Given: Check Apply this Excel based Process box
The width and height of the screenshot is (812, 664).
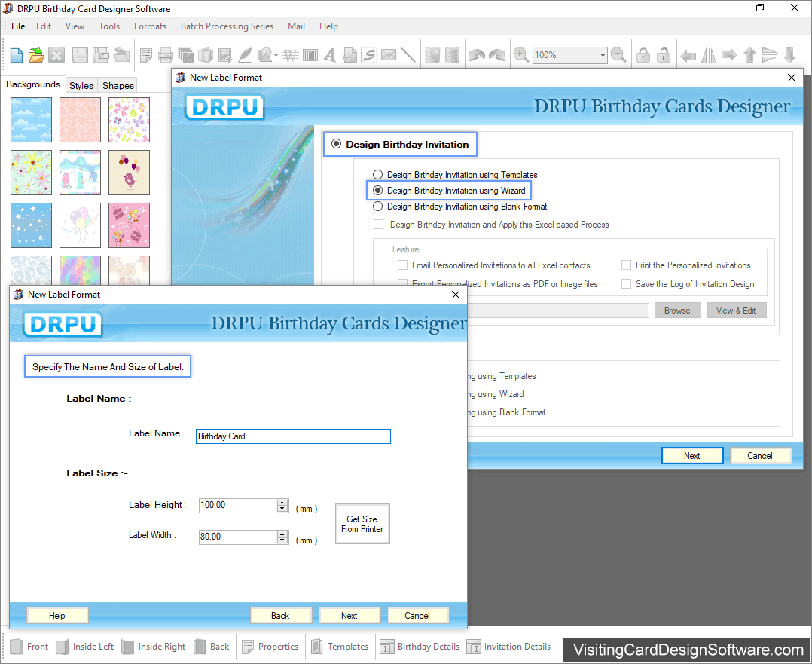Looking at the screenshot, I should coord(379,225).
